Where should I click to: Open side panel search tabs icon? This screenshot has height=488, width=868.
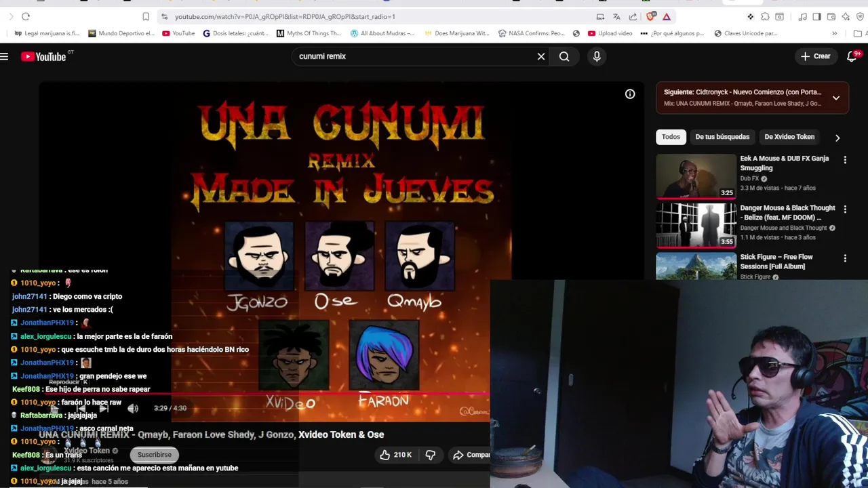tap(780, 16)
